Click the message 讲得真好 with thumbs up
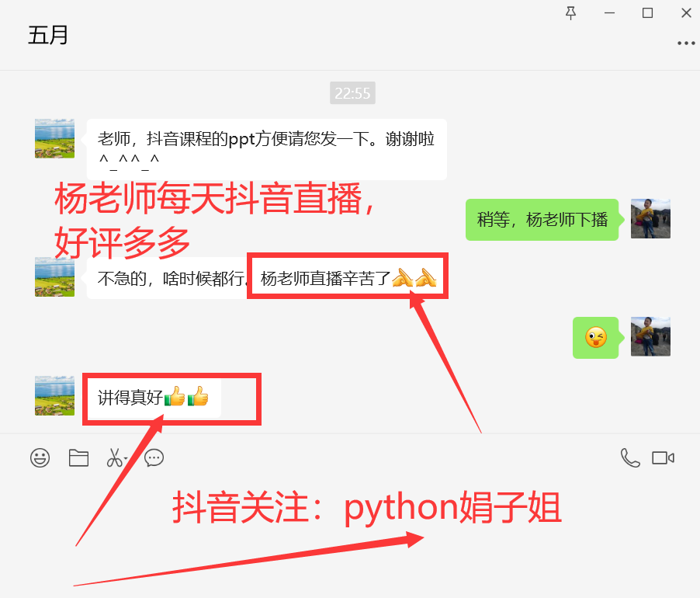Image resolution: width=700 pixels, height=598 pixels. click(154, 398)
